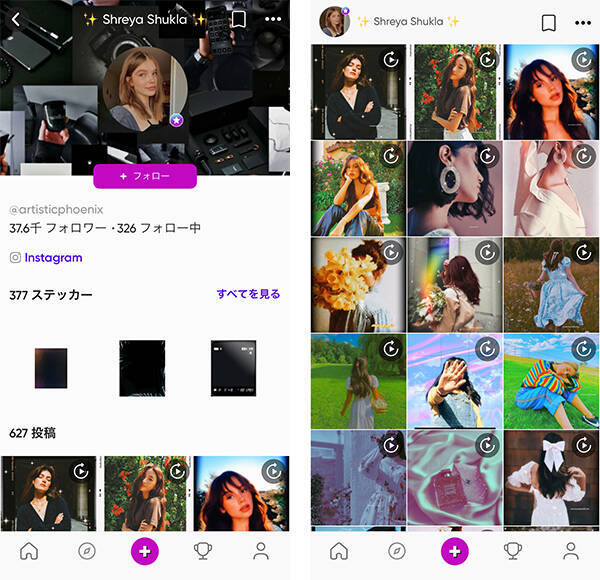Open Challenges trophy tab on right screen
600x580 pixels.
coord(513,551)
